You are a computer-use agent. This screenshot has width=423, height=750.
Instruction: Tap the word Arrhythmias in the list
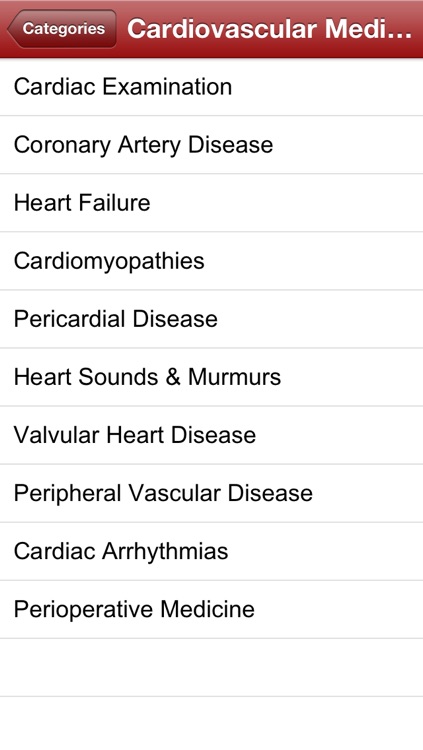(165, 552)
